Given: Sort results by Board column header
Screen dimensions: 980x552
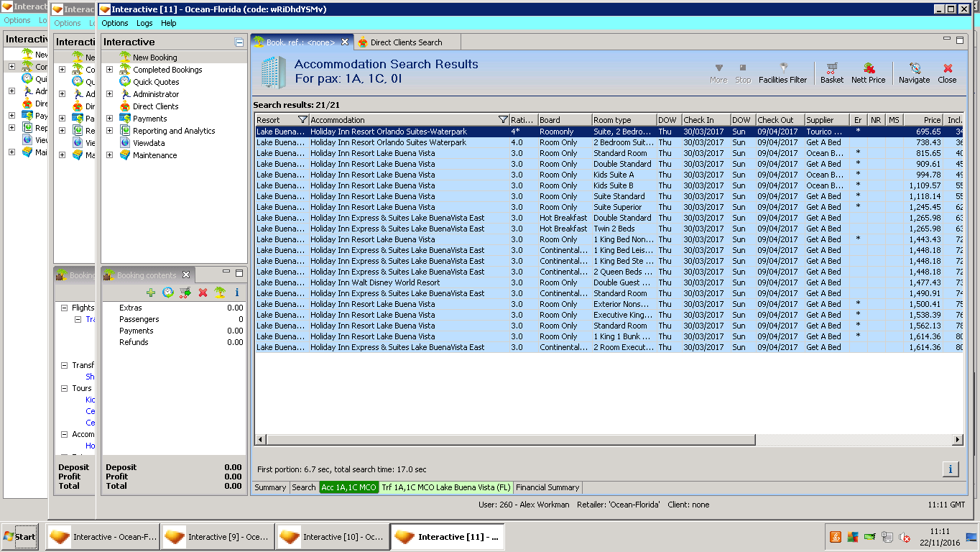Looking at the screenshot, I should (x=564, y=120).
